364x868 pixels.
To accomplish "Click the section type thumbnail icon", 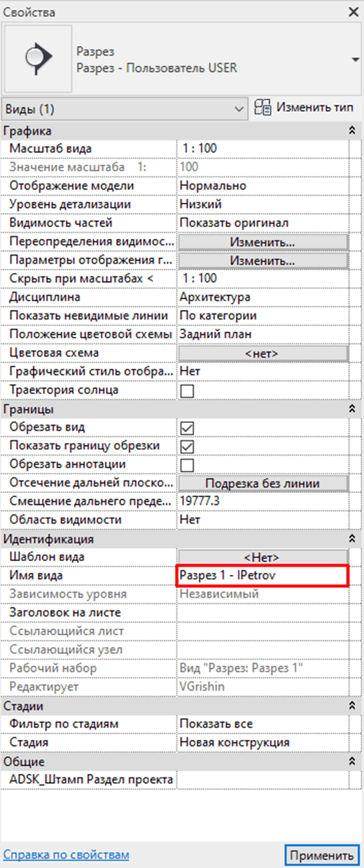I will pos(37,59).
